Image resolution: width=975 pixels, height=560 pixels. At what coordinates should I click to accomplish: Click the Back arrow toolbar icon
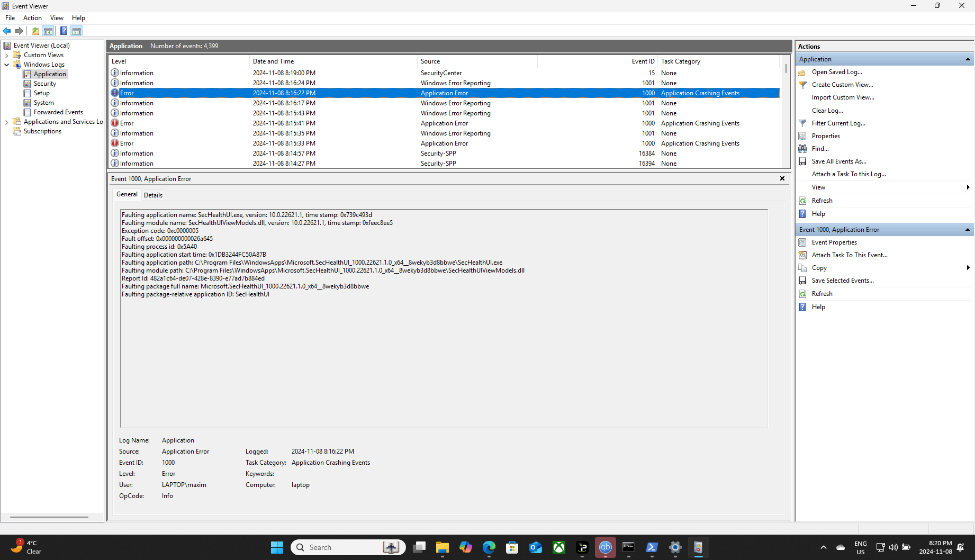tap(7, 31)
